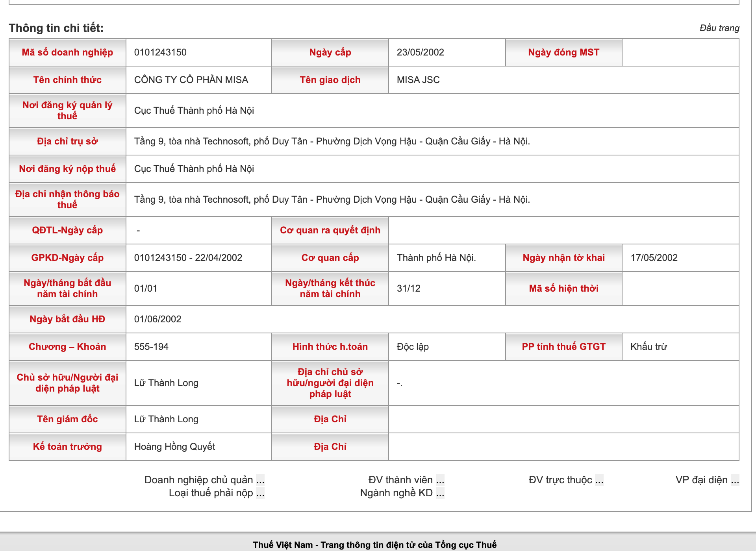The image size is (756, 551).
Task: Select issuing authority Thành phố Hà Nội.
Action: pyautogui.click(x=436, y=258)
